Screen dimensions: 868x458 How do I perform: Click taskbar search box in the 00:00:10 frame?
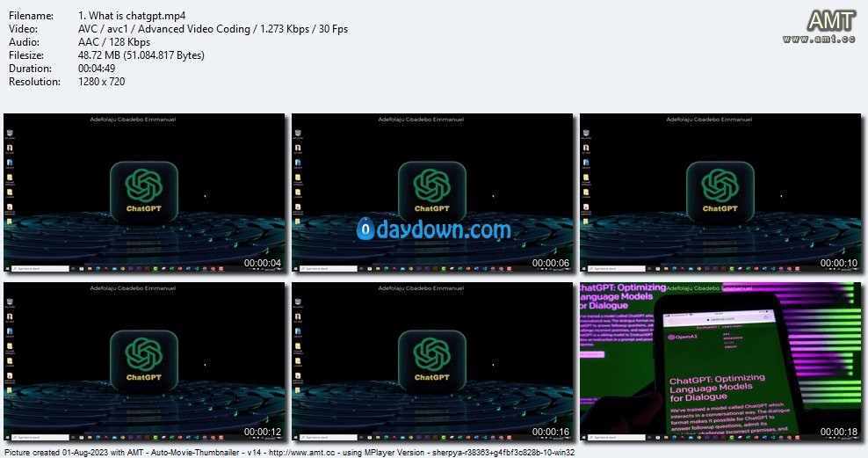pos(618,269)
